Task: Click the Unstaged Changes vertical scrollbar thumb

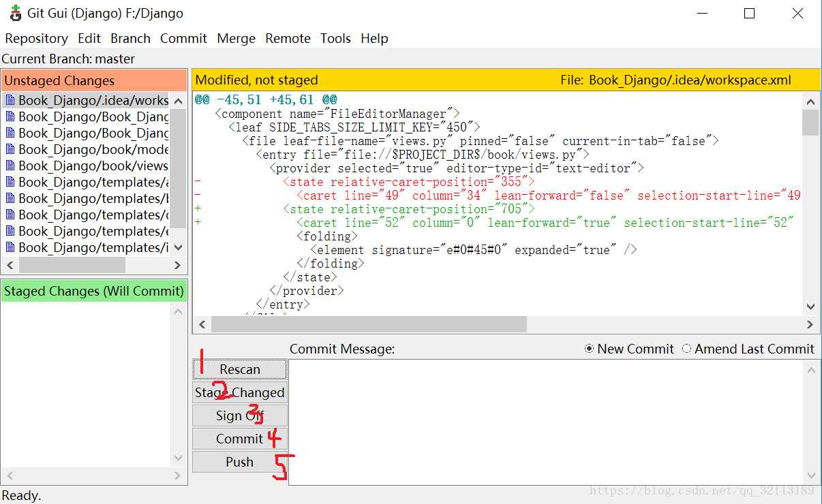Action: click(x=178, y=168)
